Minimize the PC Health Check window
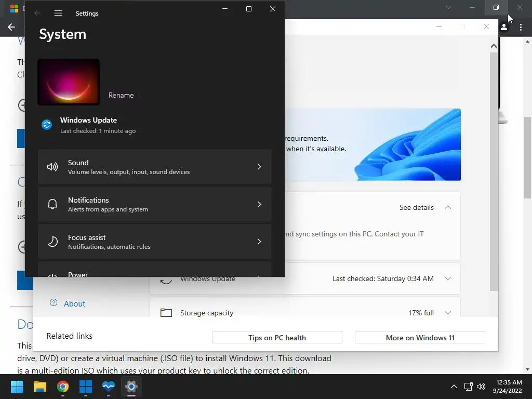 (439, 27)
